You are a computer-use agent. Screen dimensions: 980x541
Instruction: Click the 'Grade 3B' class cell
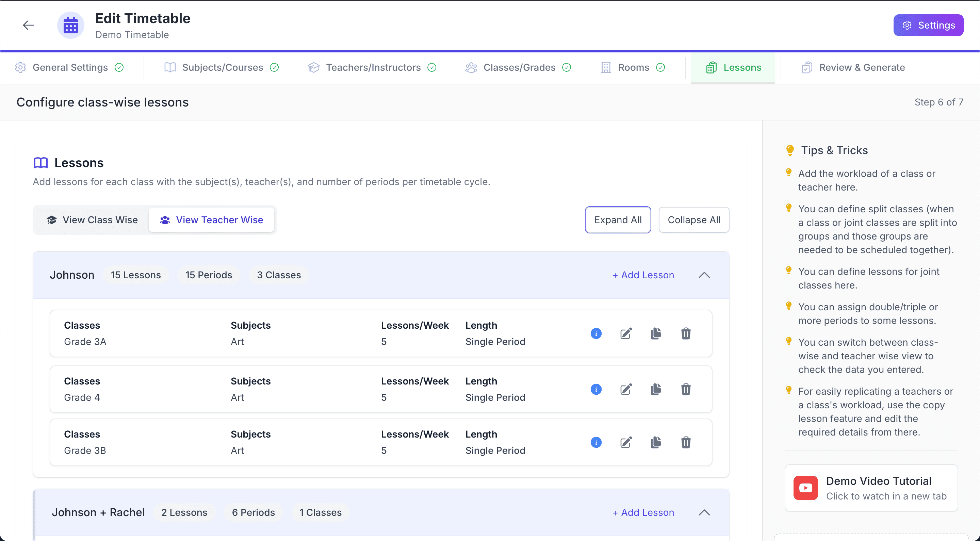tap(85, 450)
